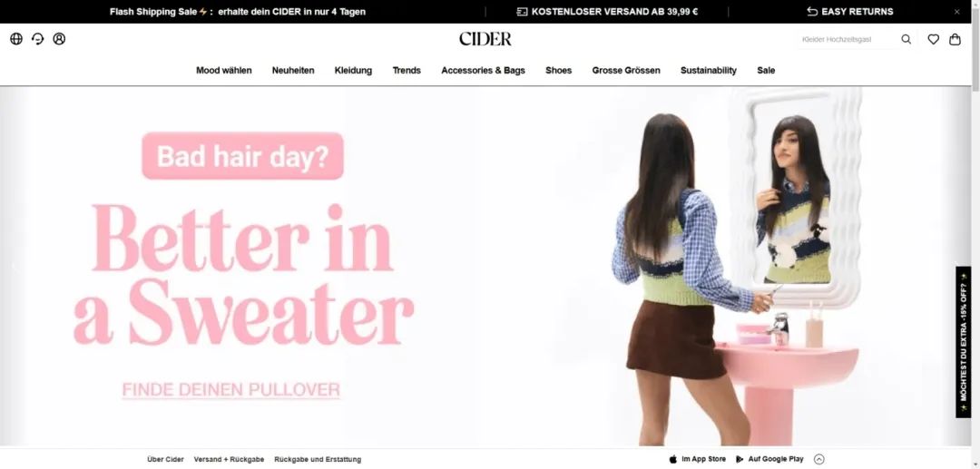This screenshot has width=980, height=469.
Task: Open the extra 15% off side tab
Action: coord(963,342)
